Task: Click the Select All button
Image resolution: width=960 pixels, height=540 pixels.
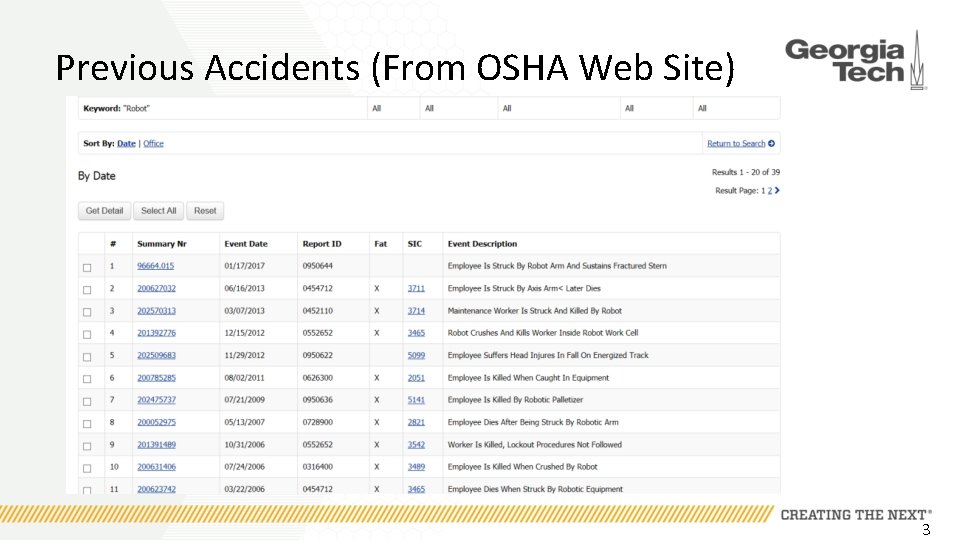Action: pyautogui.click(x=159, y=211)
